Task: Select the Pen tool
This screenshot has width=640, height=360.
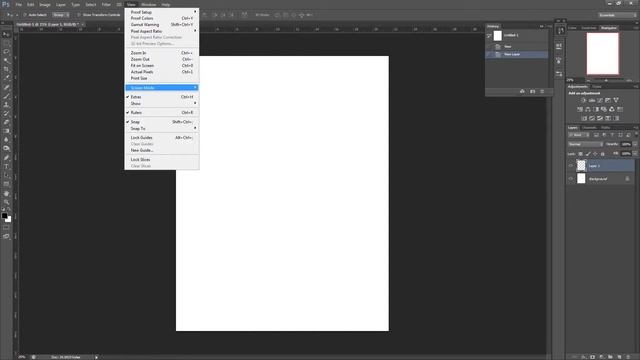Action: click(6, 158)
